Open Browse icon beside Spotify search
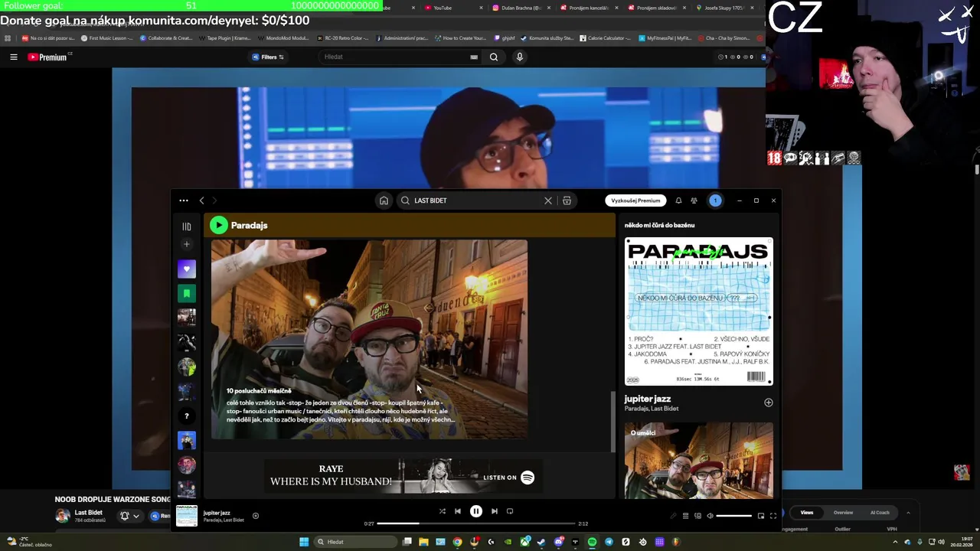The width and height of the screenshot is (980, 551). tap(567, 201)
